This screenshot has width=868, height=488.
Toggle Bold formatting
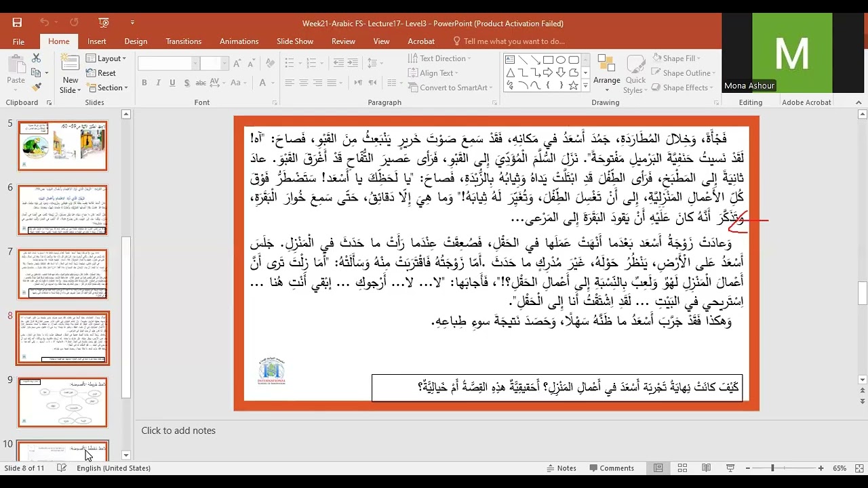pos(144,83)
